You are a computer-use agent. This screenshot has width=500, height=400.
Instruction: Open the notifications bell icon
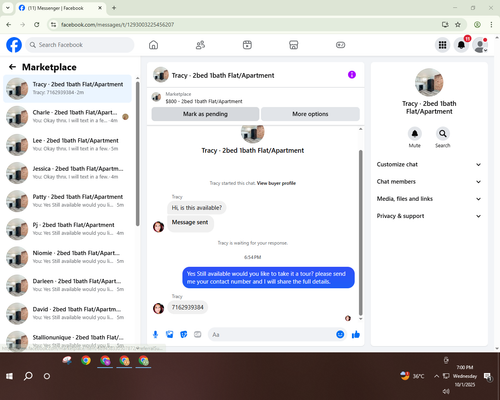click(x=461, y=45)
